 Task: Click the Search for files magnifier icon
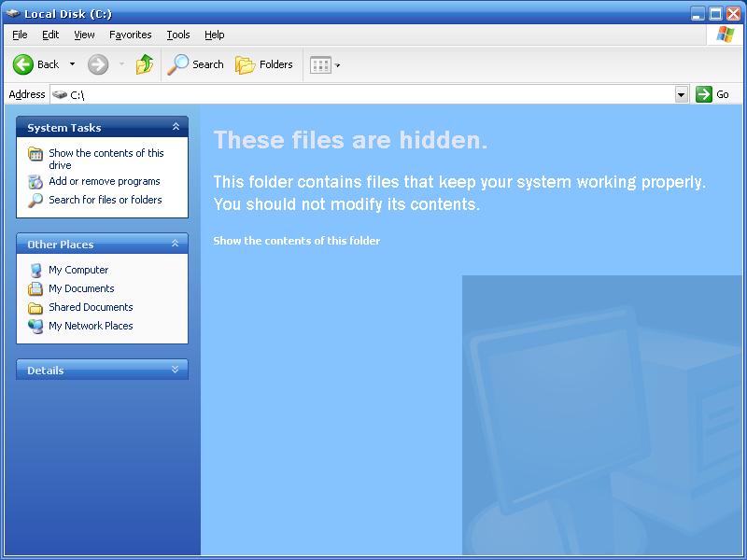[x=35, y=201]
